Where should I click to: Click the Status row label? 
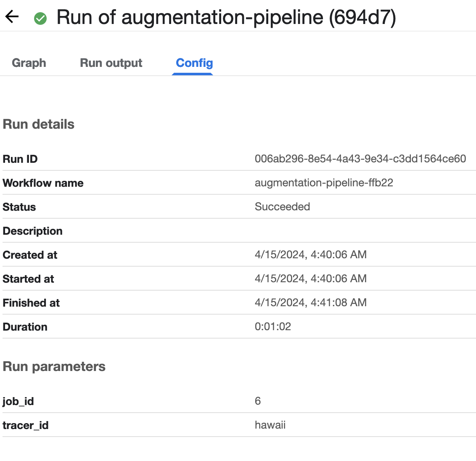(19, 207)
